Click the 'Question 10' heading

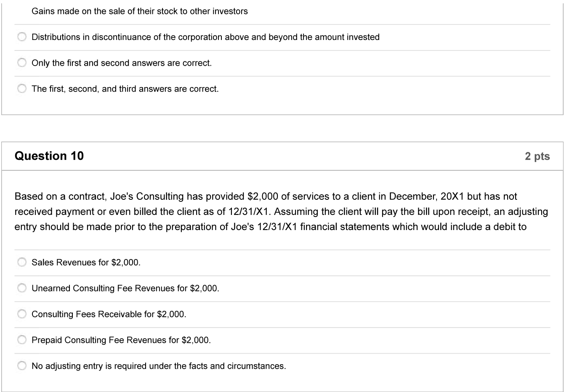click(49, 156)
